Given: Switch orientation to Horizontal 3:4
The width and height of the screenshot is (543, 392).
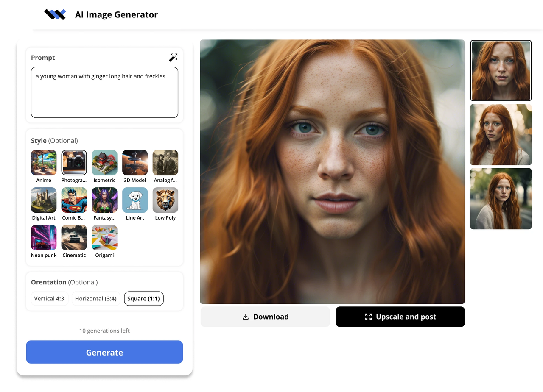Looking at the screenshot, I should [x=95, y=298].
